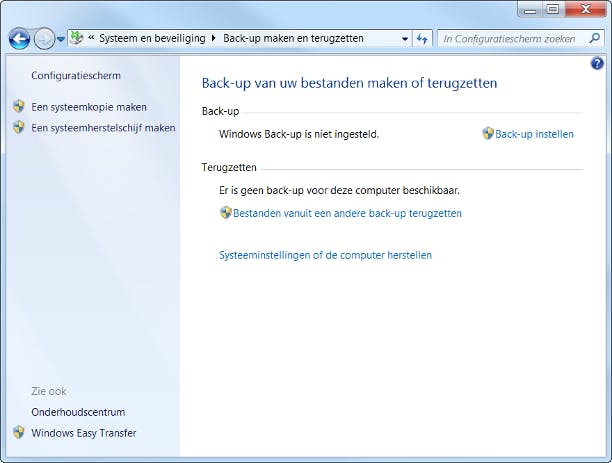The height and width of the screenshot is (463, 612).
Task: Click the Zie ook label
Action: [x=49, y=391]
